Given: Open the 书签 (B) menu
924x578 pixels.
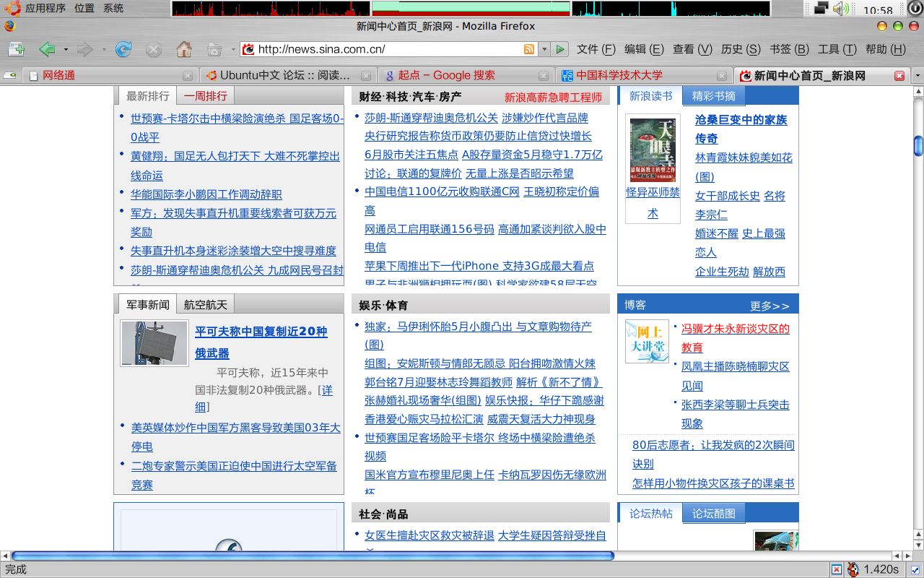Looking at the screenshot, I should coord(789,49).
